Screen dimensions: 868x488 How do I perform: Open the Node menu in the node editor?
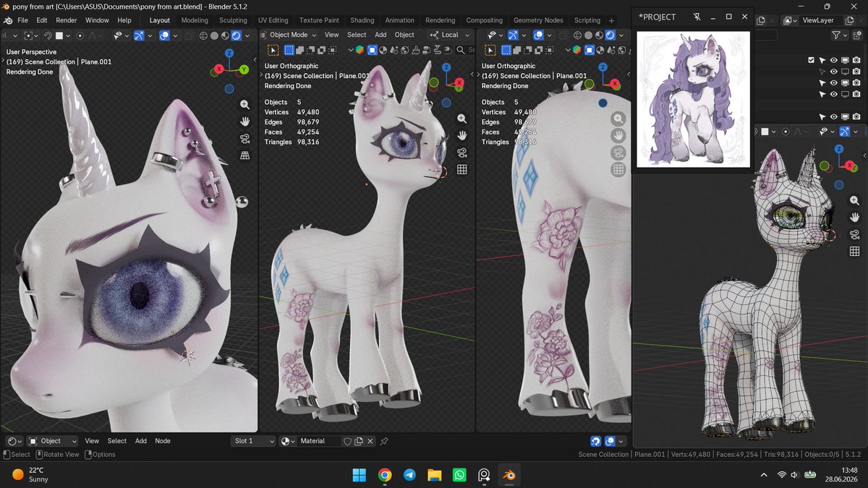pyautogui.click(x=163, y=441)
